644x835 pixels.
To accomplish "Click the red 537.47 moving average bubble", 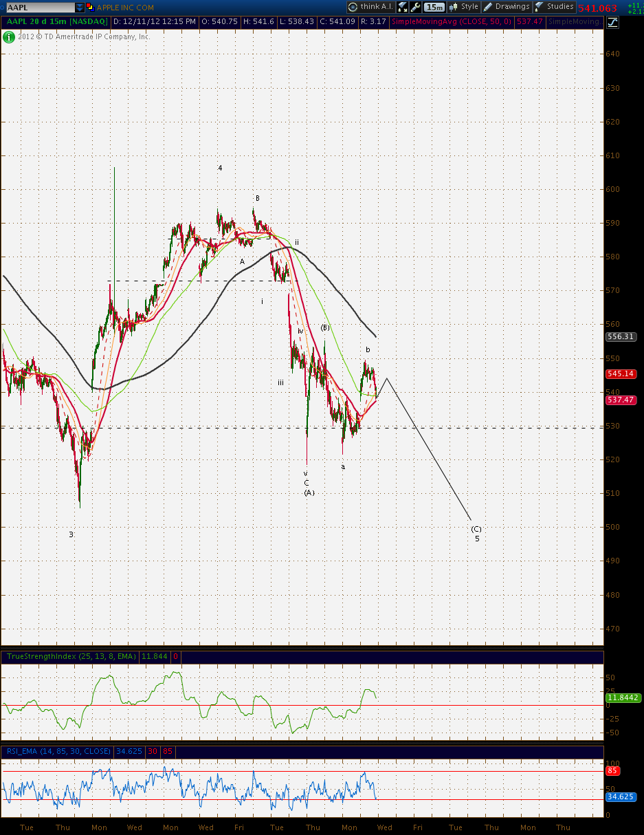I will pyautogui.click(x=621, y=400).
